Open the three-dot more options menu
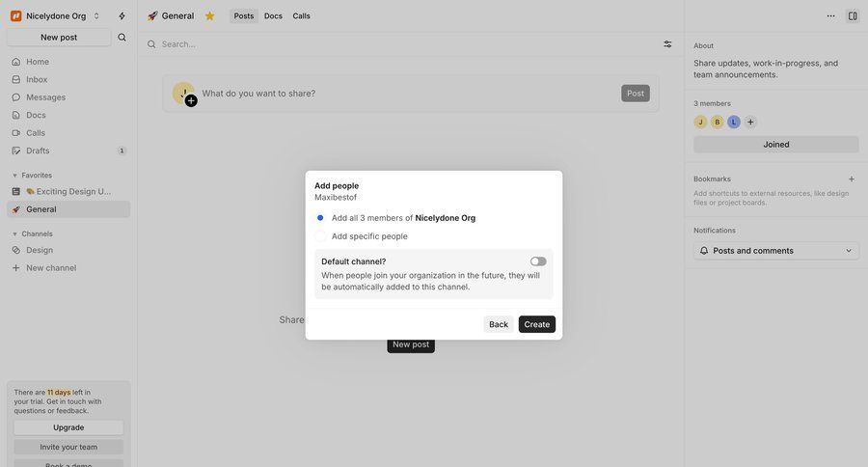 [x=831, y=15]
